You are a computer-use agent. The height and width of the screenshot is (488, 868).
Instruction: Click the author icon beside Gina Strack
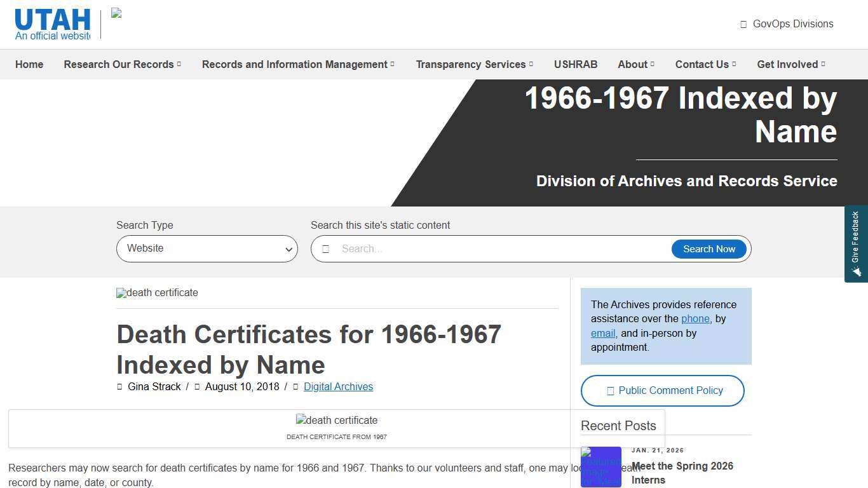point(119,386)
